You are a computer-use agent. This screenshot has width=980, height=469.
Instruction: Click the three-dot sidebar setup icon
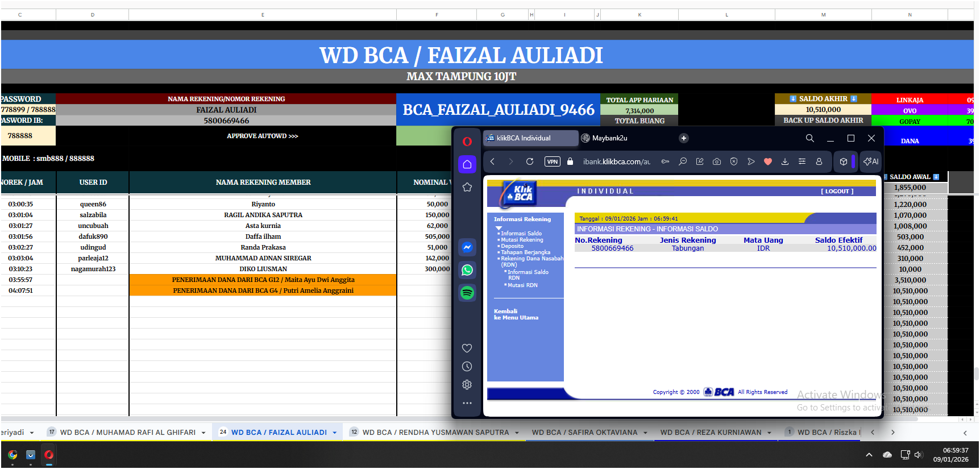coord(467,403)
